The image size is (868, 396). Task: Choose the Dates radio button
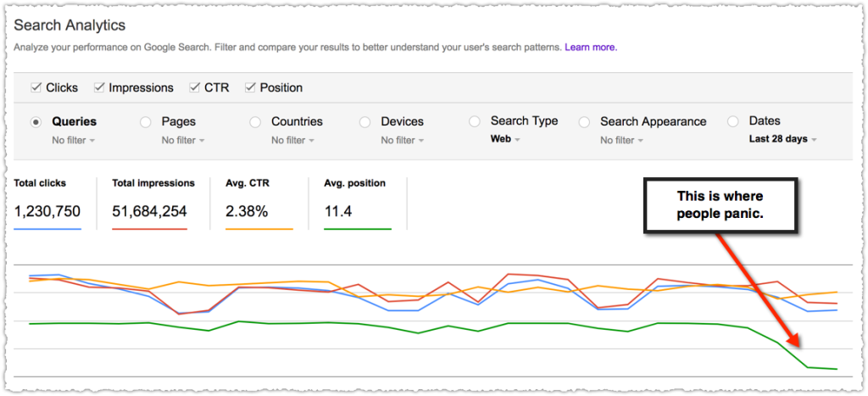tap(733, 121)
